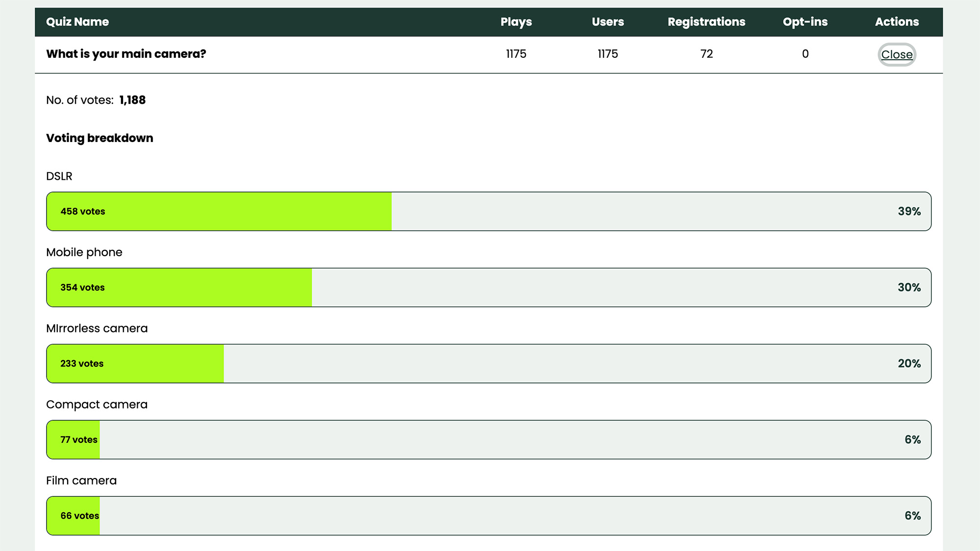Click the Opt-ins column header
Image resolution: width=980 pixels, height=551 pixels.
click(x=805, y=22)
